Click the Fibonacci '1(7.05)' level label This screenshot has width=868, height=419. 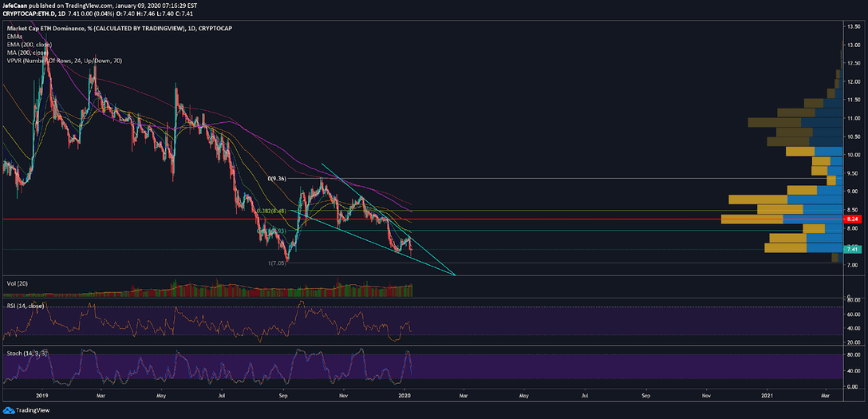point(278,263)
